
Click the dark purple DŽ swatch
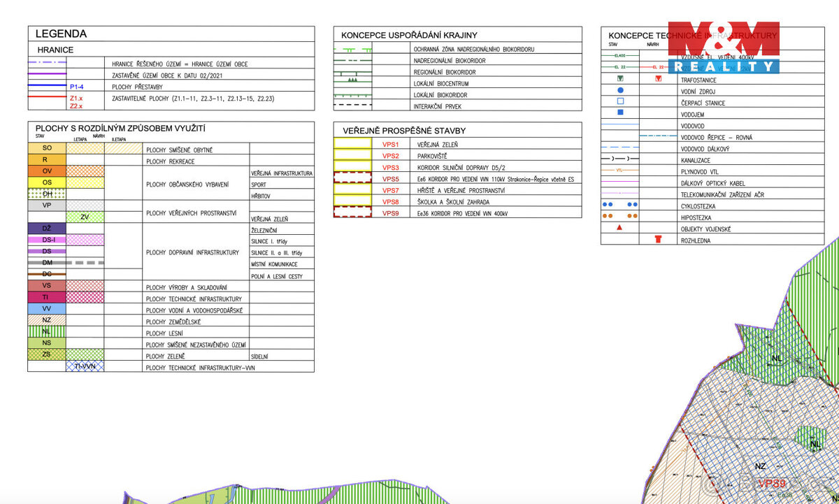point(47,229)
